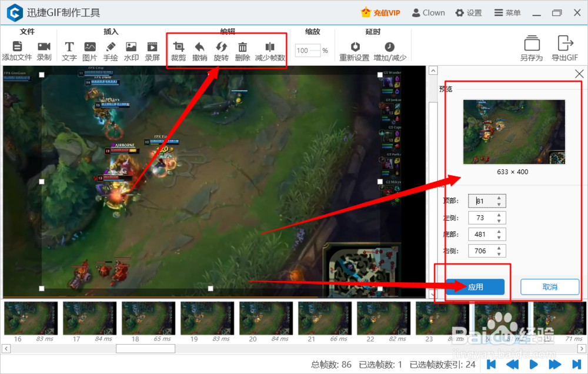Increase the top (顶部) crop value
The image size is (588, 374).
point(499,198)
